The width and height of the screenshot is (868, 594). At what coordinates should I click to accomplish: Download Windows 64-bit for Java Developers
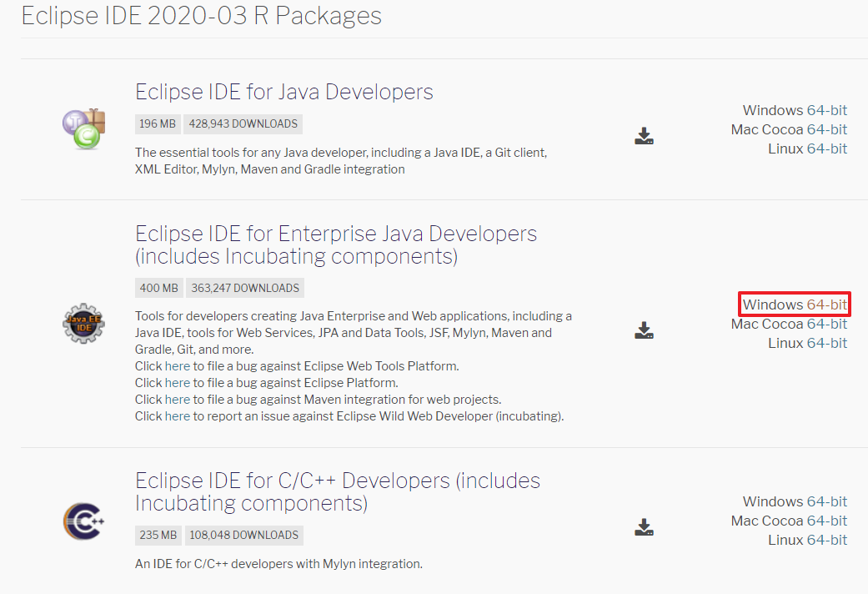coord(826,110)
